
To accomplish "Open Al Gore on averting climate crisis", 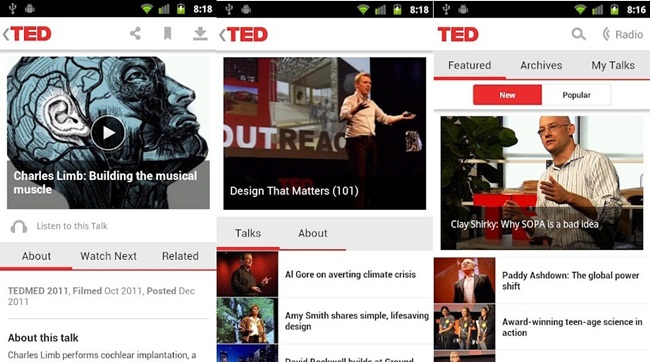I will click(x=350, y=275).
